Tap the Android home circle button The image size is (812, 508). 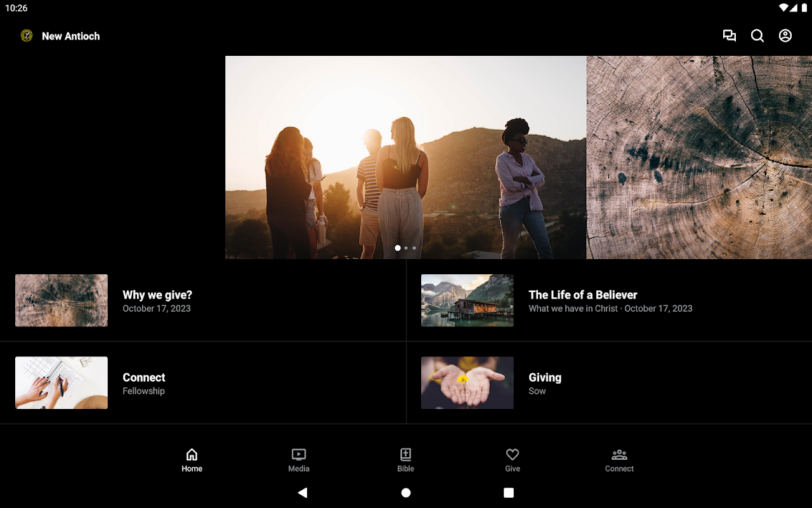[x=406, y=493]
